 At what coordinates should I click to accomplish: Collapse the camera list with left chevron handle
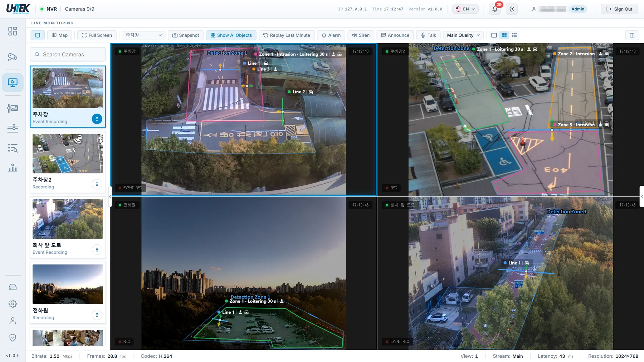click(110, 196)
